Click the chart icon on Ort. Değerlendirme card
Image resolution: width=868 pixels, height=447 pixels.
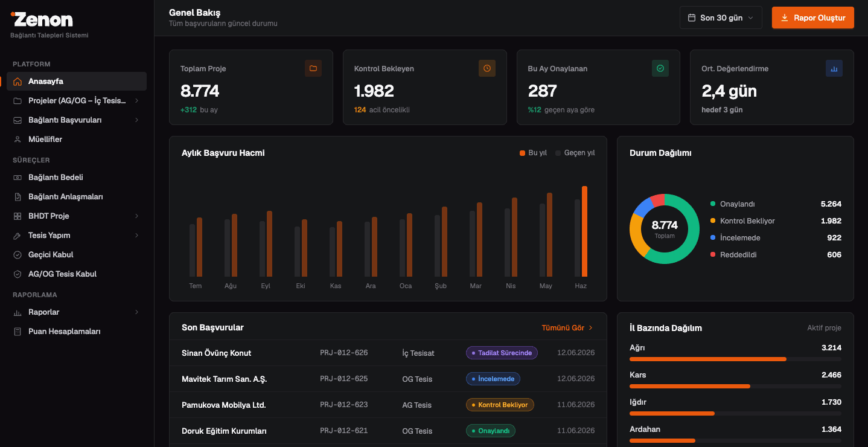coord(834,68)
